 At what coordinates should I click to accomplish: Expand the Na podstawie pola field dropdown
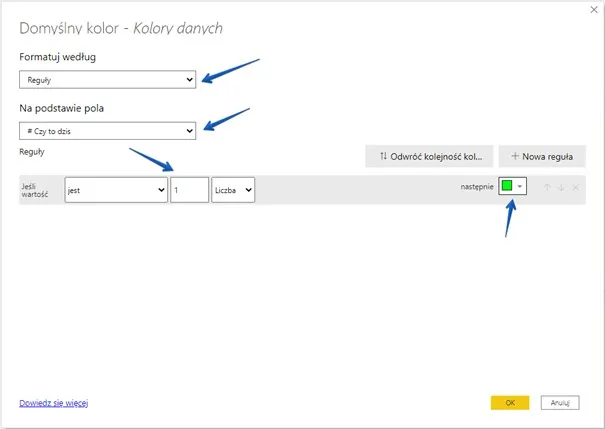point(108,130)
